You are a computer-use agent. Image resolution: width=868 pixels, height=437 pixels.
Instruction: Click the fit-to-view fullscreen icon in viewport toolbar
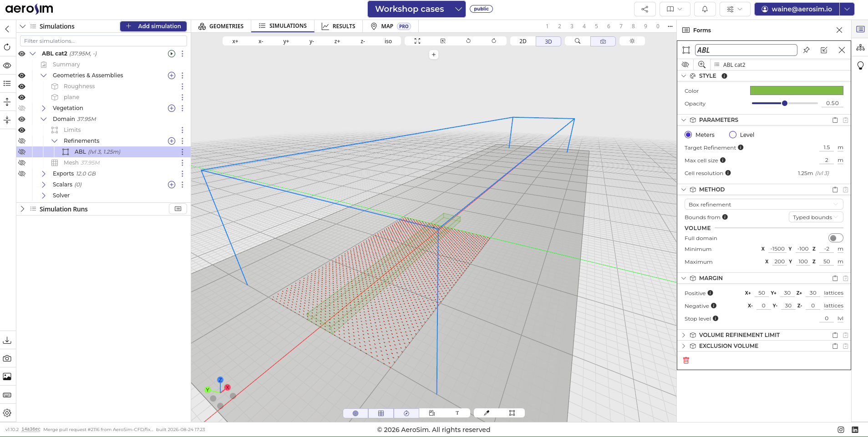coord(417,41)
